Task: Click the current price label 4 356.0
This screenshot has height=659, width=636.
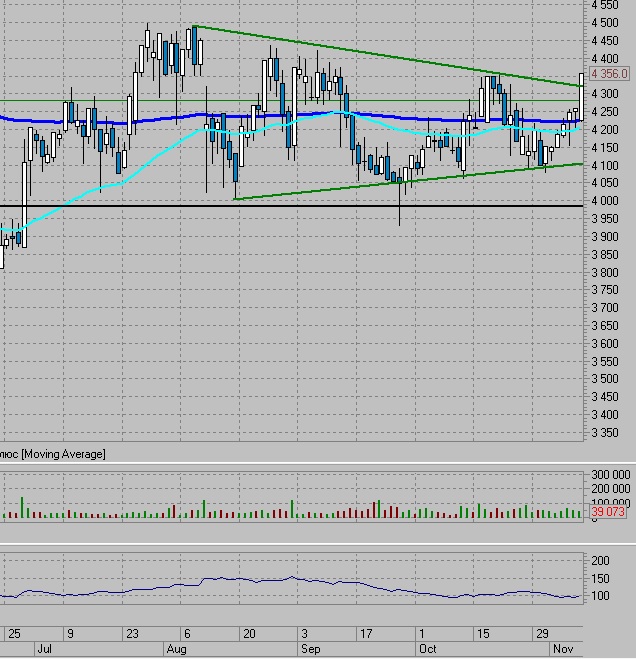Action: pos(609,74)
